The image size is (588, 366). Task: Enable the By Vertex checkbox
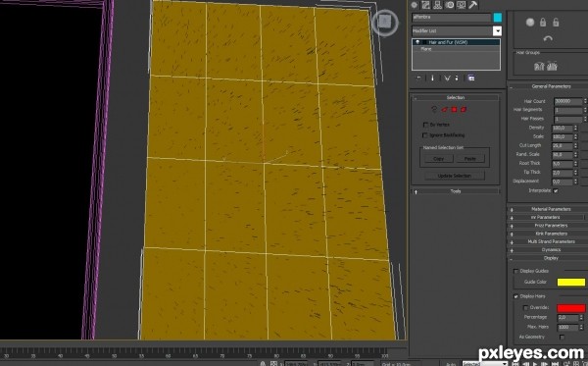[x=425, y=125]
